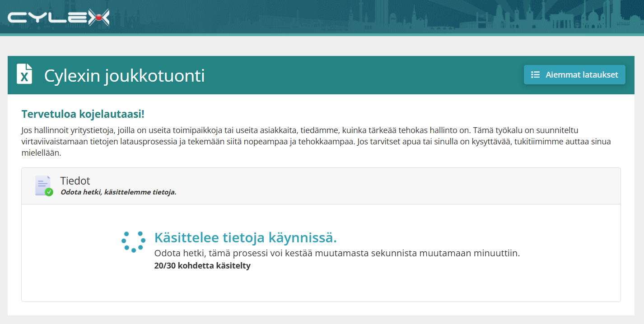This screenshot has height=324, width=644.
Task: Click the list icon on Aiemmat lataukset
Action: (x=535, y=75)
